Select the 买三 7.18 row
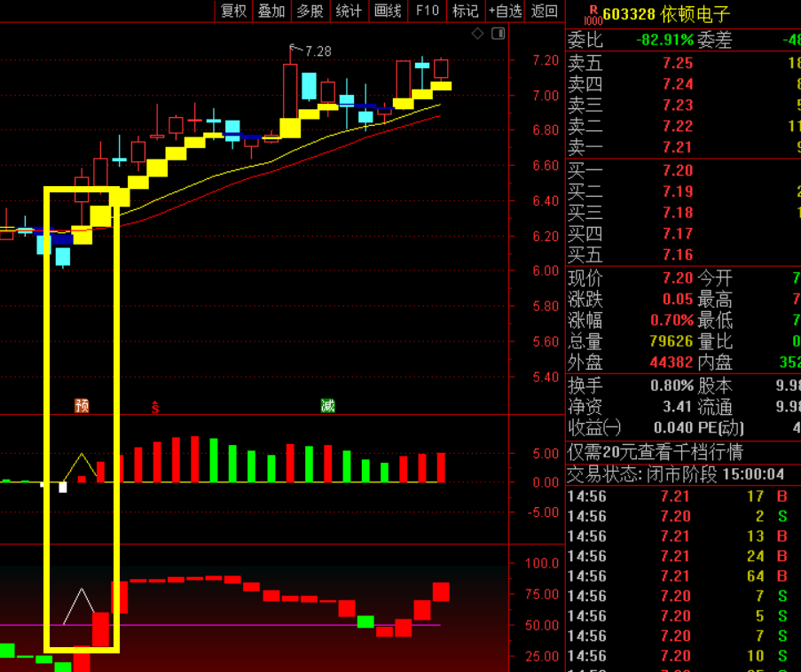Image resolution: width=801 pixels, height=672 pixels. [x=684, y=213]
